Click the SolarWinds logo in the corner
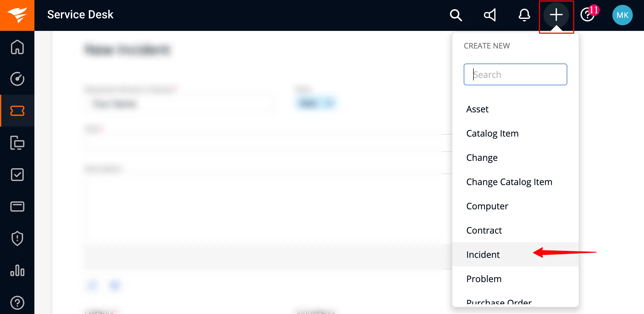This screenshot has height=314, width=644. point(17,15)
